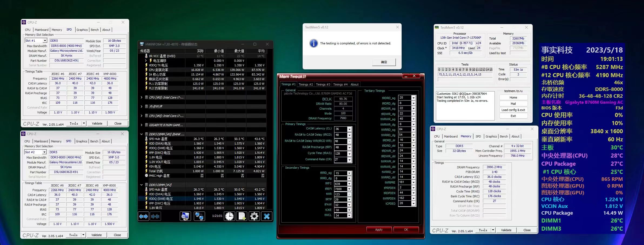
Task: Click Load config & exit in TestMem5
Action: coord(513,110)
